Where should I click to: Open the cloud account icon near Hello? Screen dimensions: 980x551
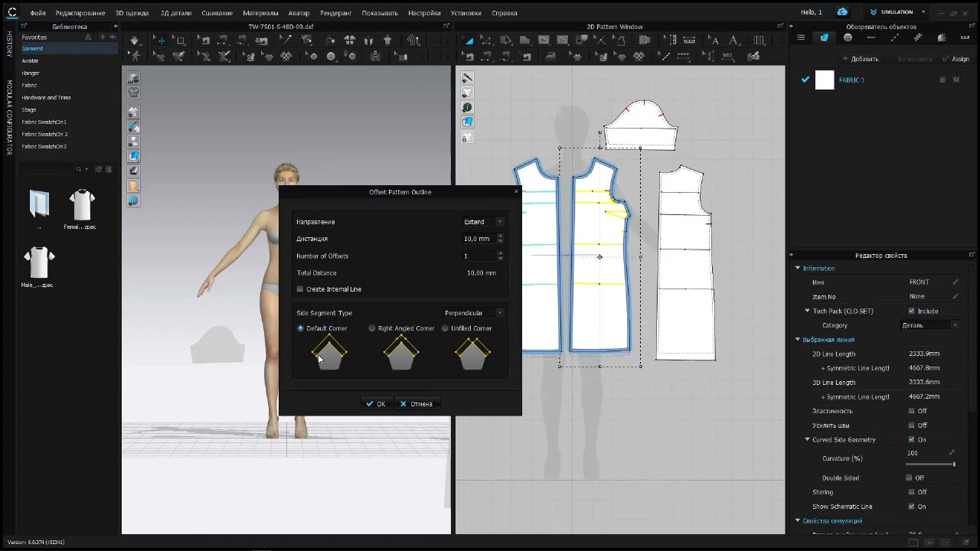(842, 12)
